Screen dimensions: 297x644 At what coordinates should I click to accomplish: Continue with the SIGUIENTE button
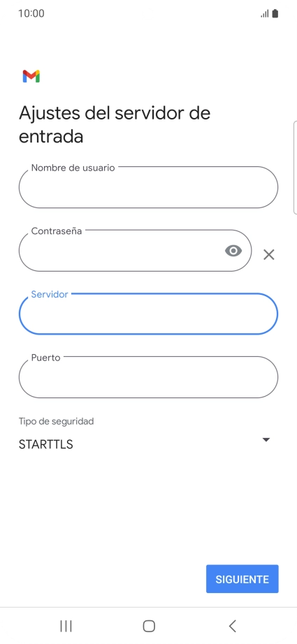pyautogui.click(x=242, y=579)
